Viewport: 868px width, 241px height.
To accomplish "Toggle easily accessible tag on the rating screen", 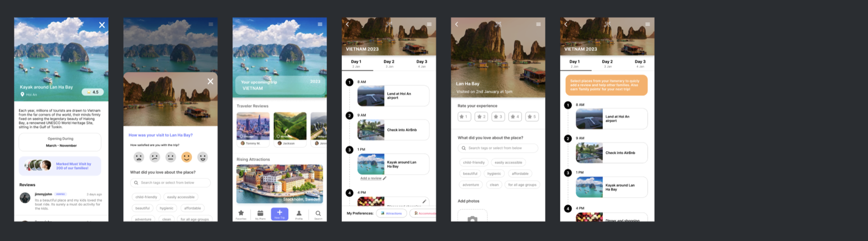I will tap(508, 162).
